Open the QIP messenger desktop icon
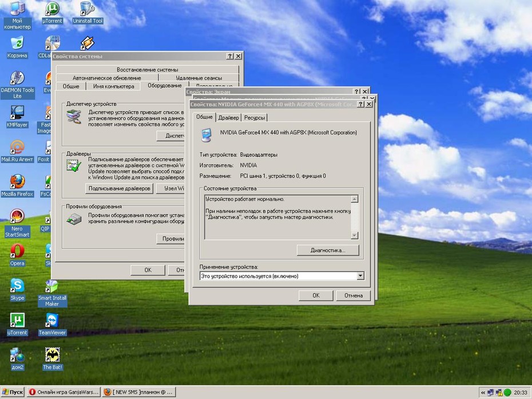The height and width of the screenshot is (399, 532). (x=45, y=221)
